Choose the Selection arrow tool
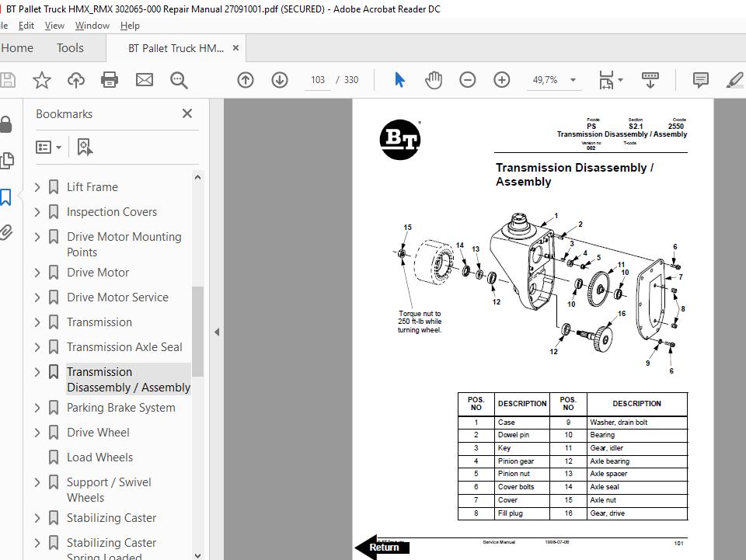The image size is (746, 560). (399, 80)
